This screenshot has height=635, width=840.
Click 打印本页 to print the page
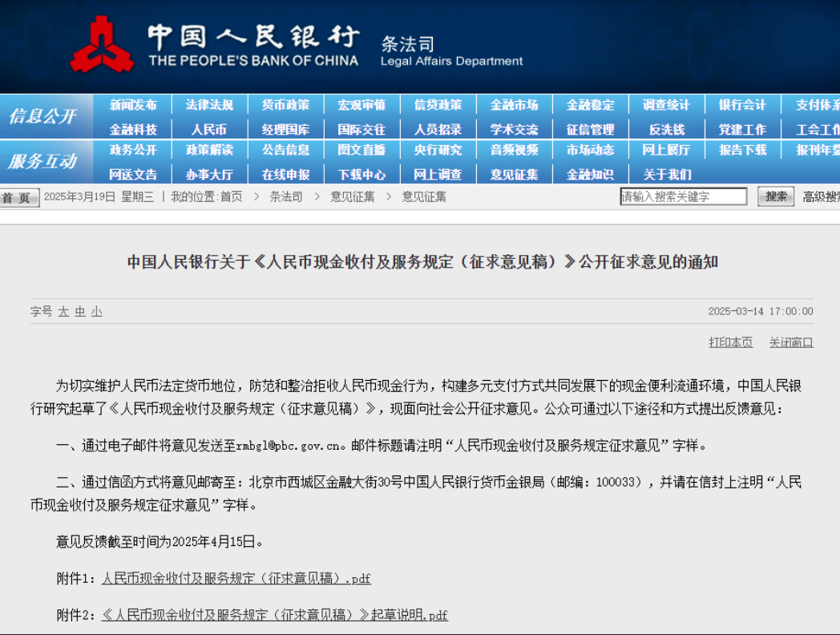pyautogui.click(x=730, y=342)
